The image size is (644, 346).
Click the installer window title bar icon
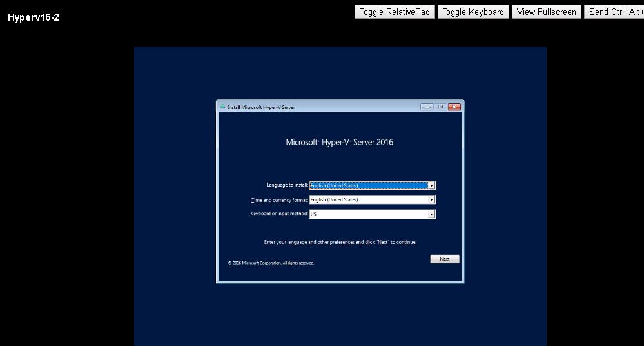pos(222,107)
